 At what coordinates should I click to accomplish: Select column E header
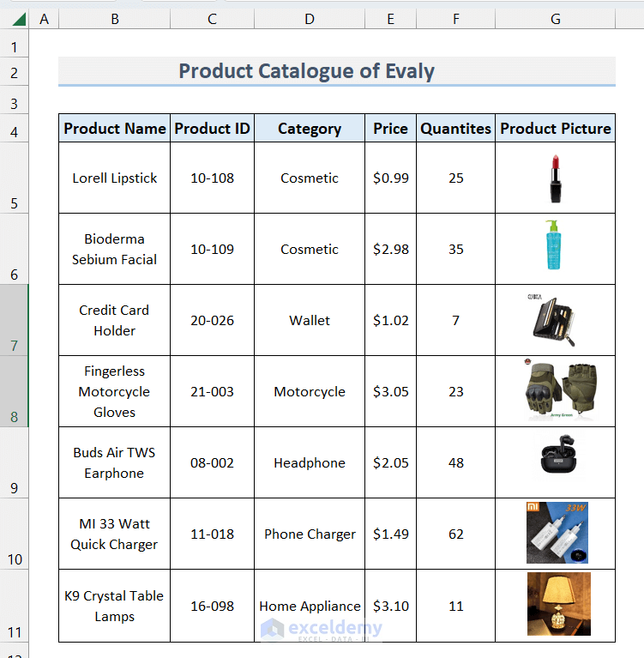click(390, 19)
